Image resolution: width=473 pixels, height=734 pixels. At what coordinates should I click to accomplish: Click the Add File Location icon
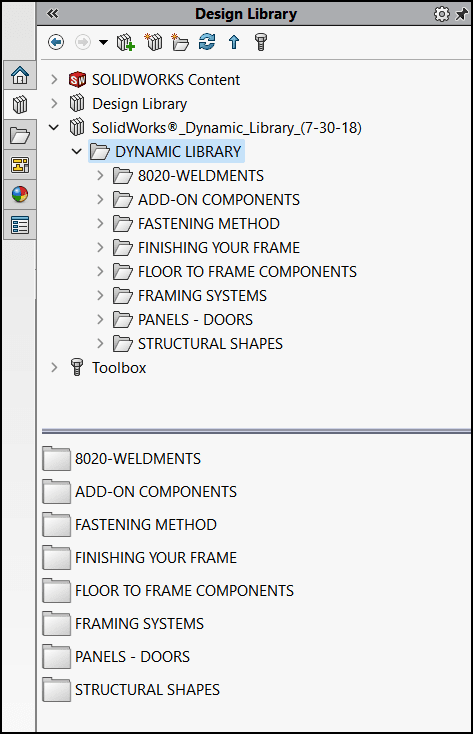coord(154,42)
